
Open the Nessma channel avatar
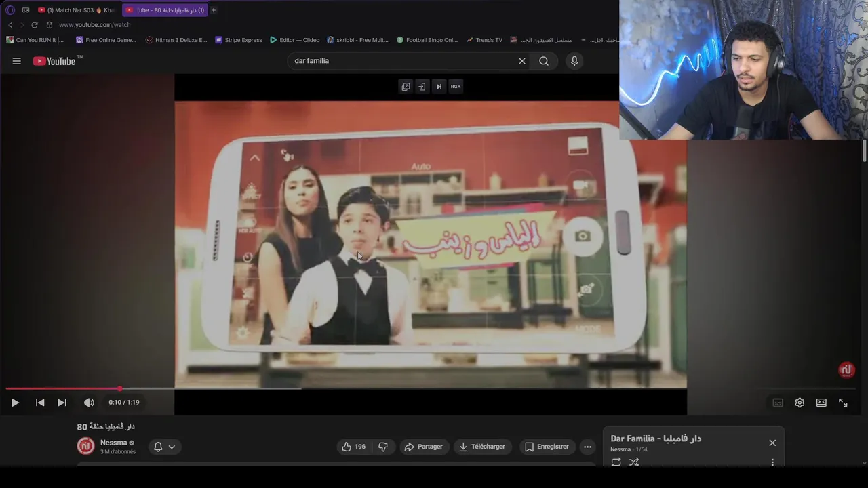(x=85, y=446)
